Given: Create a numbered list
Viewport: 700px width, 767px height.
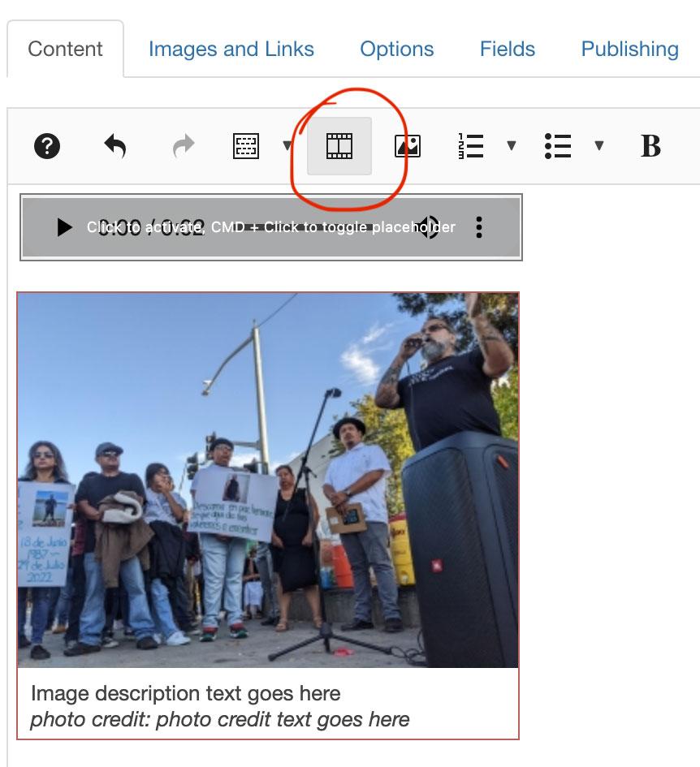Looking at the screenshot, I should [469, 146].
